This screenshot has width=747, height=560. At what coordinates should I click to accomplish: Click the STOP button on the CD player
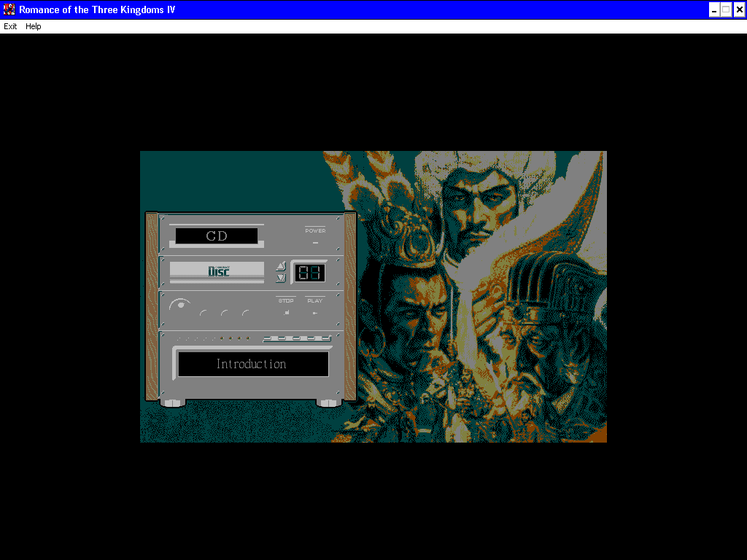pos(286,313)
